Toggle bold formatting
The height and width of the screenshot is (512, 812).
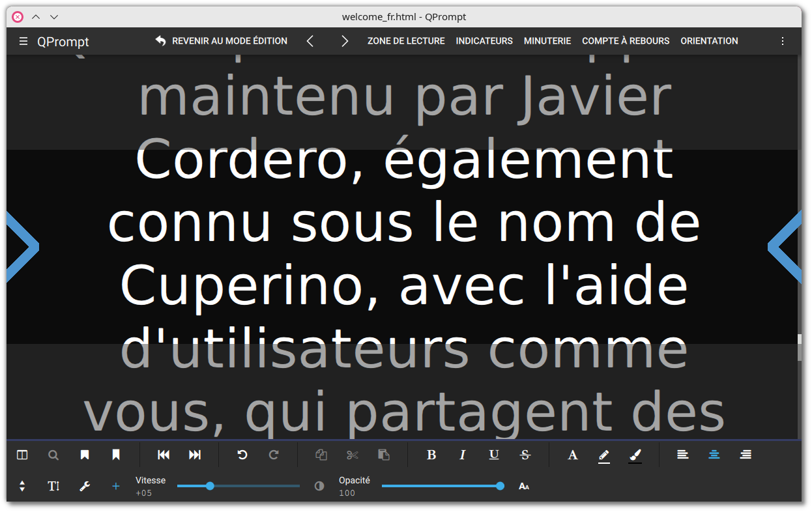point(431,455)
